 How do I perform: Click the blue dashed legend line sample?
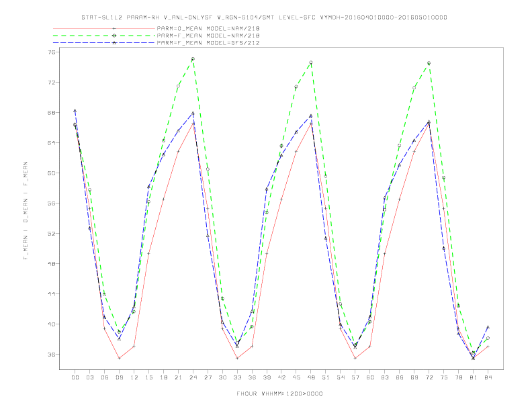(x=104, y=43)
